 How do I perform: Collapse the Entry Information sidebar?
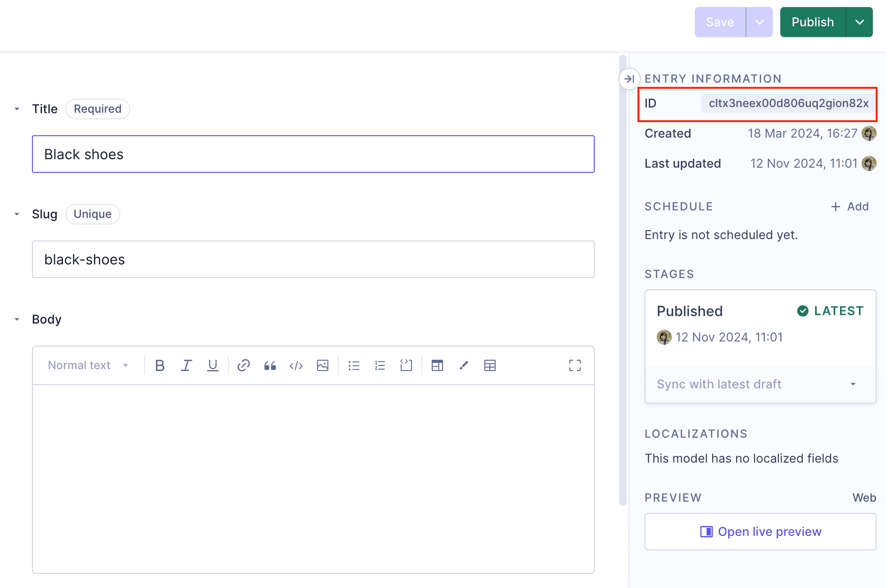630,79
